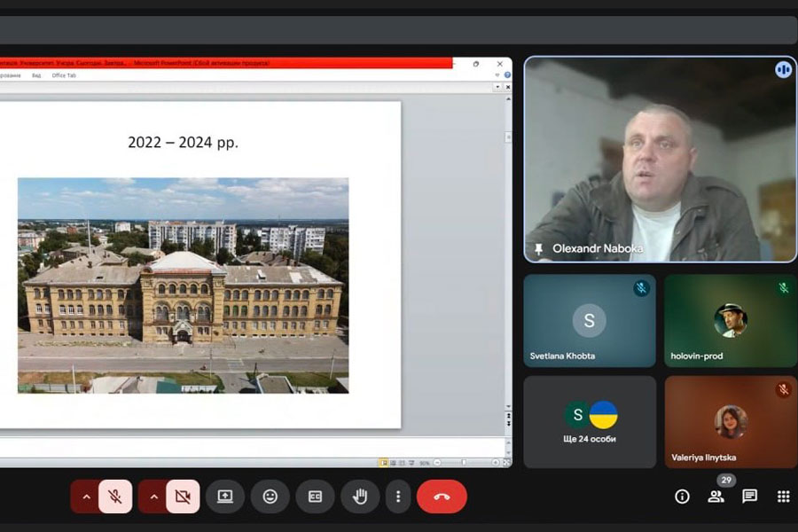Image resolution: width=798 pixels, height=532 pixels.
Task: Open meeting details info icon
Action: point(682,497)
